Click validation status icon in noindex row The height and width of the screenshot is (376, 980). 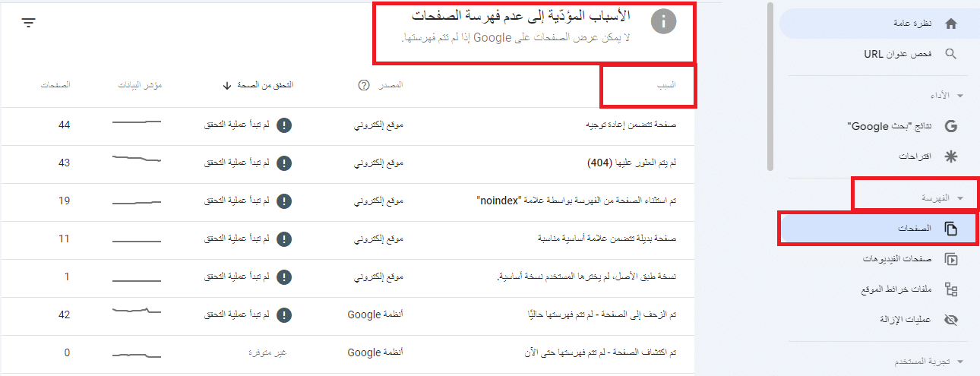(x=284, y=201)
